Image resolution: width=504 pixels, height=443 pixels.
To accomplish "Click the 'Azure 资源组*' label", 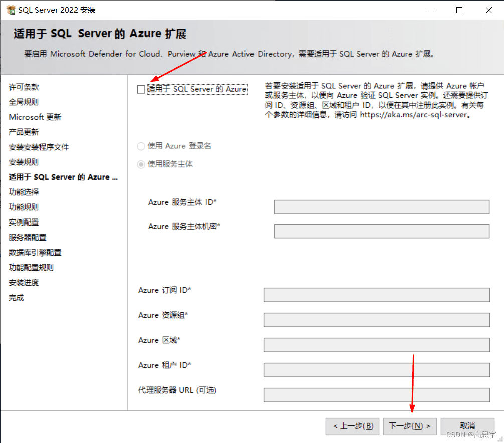I will [x=163, y=315].
